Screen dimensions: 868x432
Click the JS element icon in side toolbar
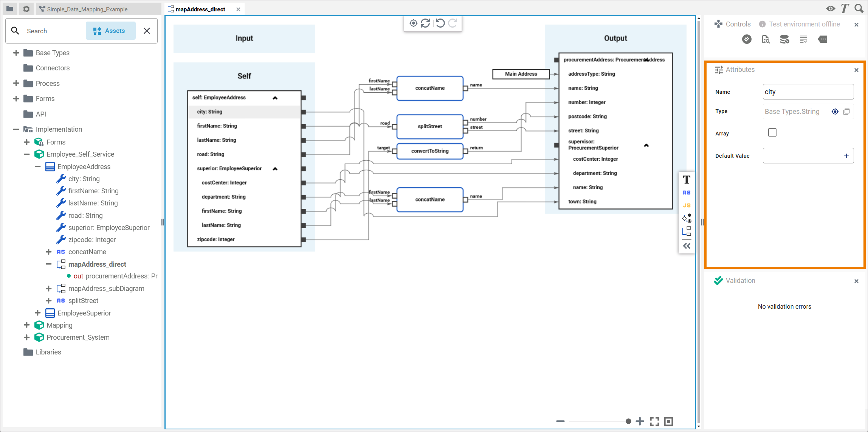tap(687, 205)
